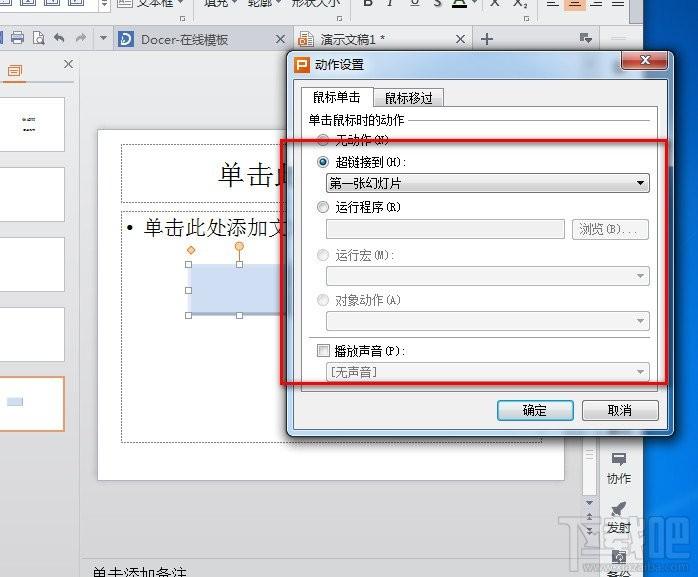Select the 运行程序 radio button
The width and height of the screenshot is (698, 577).
[x=323, y=207]
